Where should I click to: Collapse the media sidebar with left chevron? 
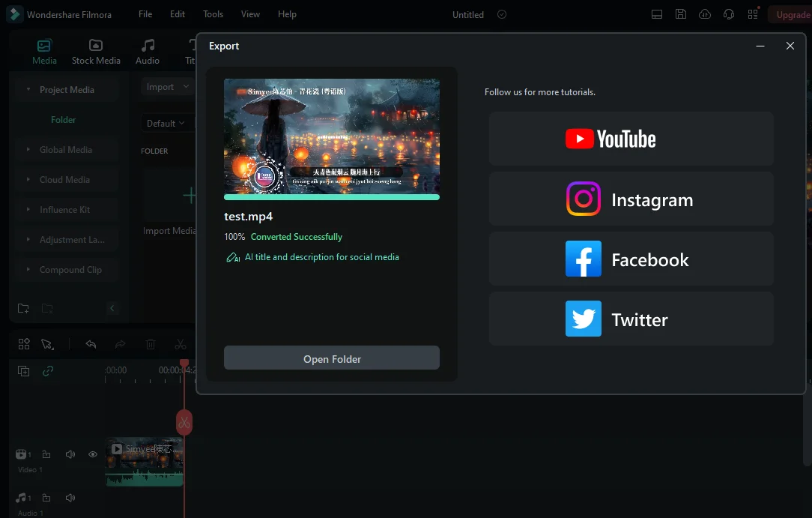(x=112, y=308)
